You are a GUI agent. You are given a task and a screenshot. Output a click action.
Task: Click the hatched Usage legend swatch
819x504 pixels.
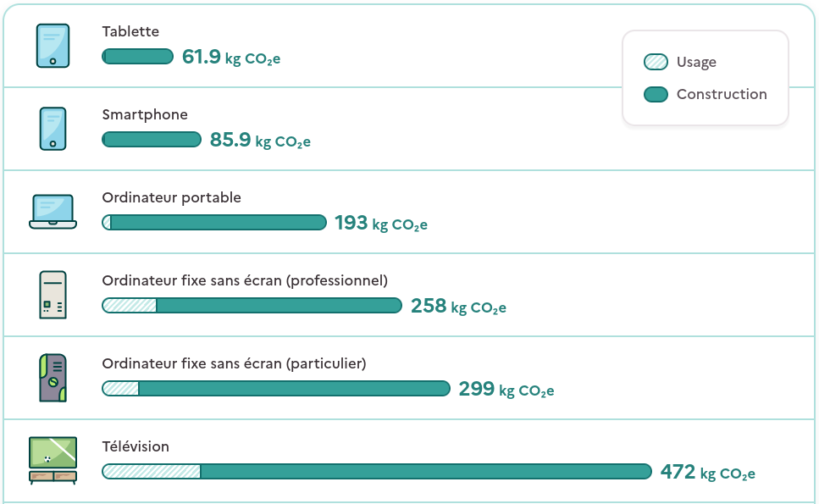656,62
